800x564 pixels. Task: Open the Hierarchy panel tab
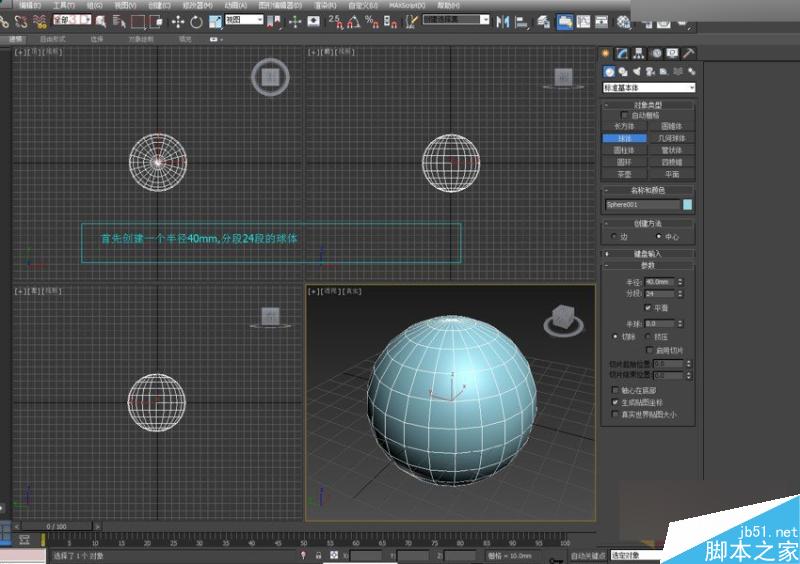(x=640, y=53)
